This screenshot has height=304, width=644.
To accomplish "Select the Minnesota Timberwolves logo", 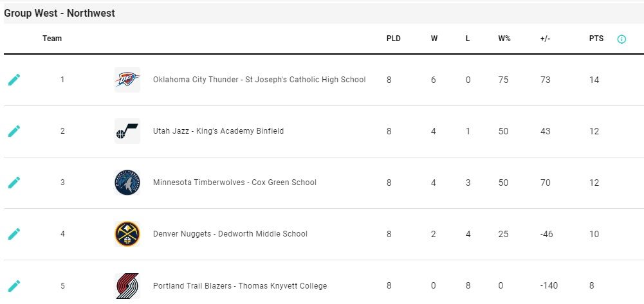I will click(127, 183).
